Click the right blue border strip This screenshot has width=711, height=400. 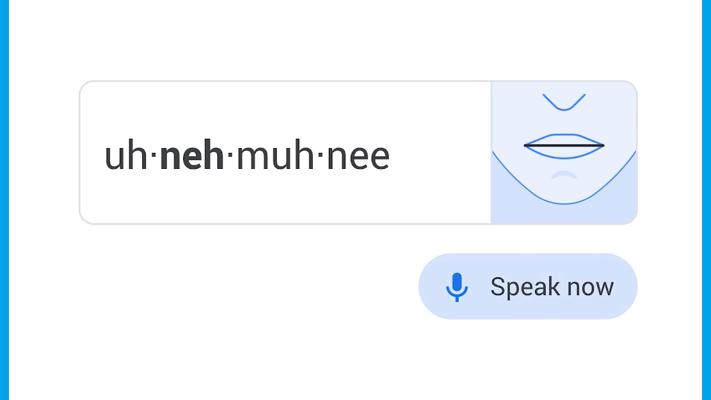tap(707, 200)
